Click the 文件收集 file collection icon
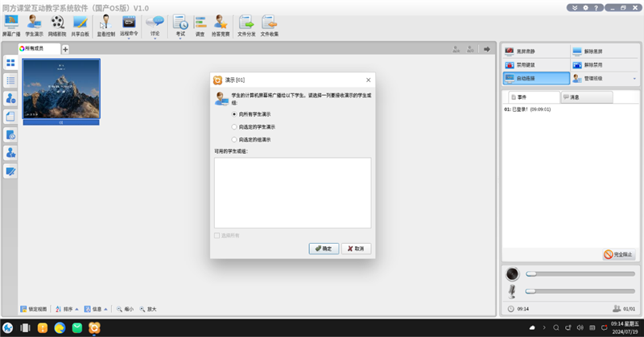Image resolution: width=644 pixels, height=337 pixels. 269,26
